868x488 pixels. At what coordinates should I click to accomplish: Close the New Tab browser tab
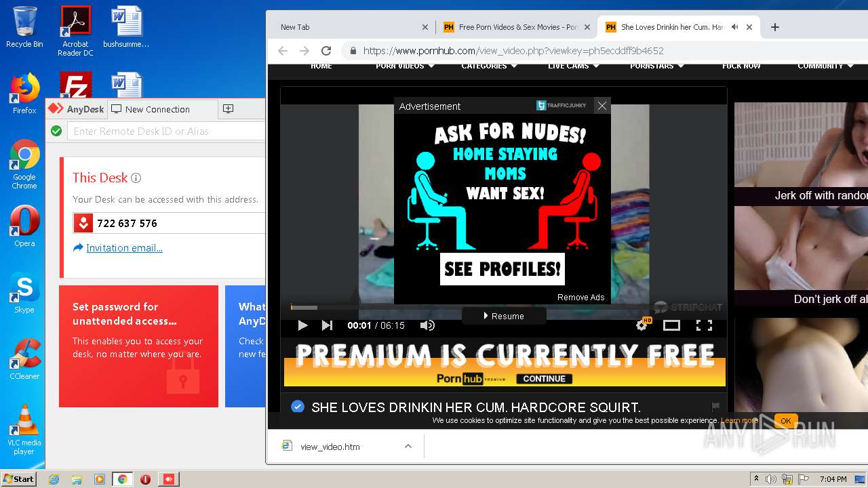tap(425, 27)
